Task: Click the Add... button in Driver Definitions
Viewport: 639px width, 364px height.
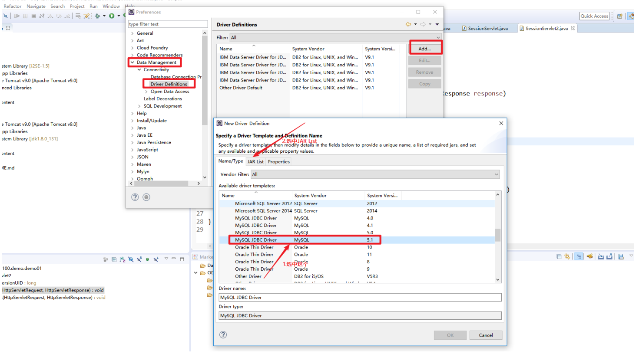Action: coord(424,49)
